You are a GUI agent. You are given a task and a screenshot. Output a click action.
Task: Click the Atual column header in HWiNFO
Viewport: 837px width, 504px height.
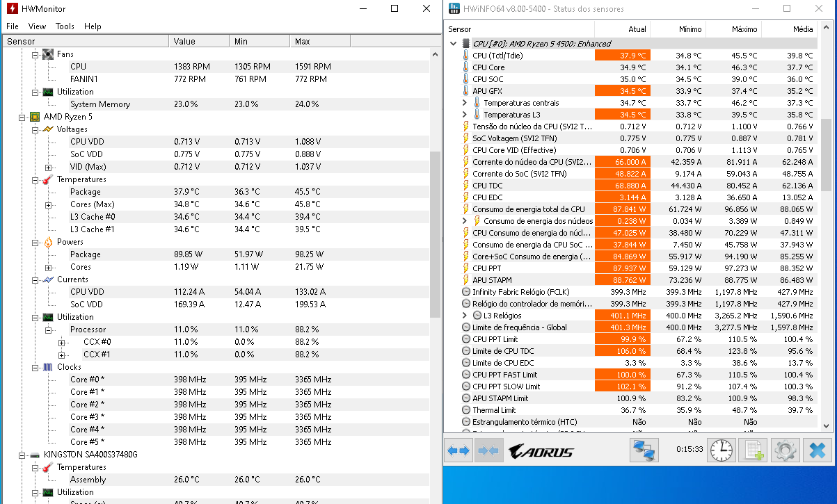622,30
